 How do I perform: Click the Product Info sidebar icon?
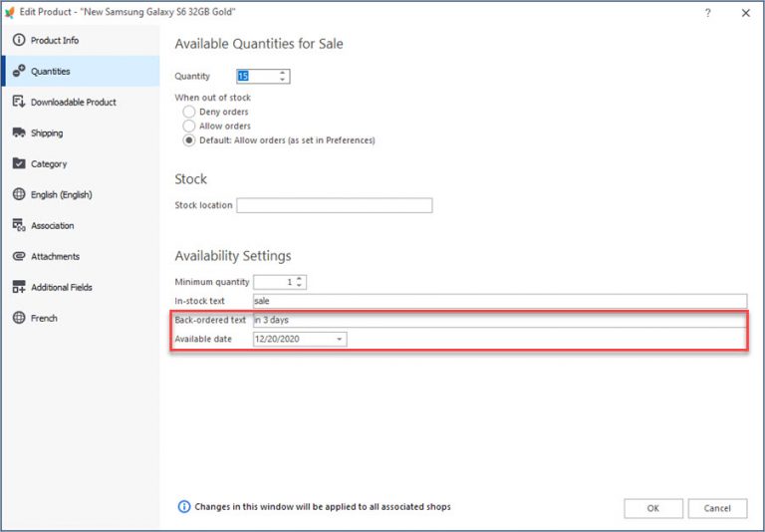click(19, 41)
